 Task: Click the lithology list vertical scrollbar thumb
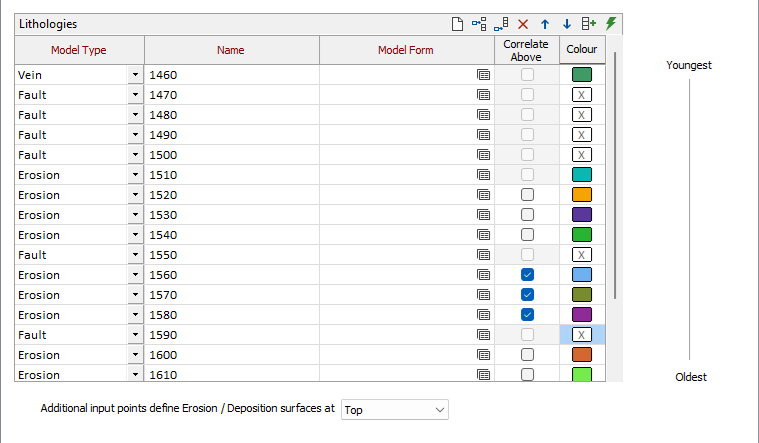pyautogui.click(x=615, y=175)
